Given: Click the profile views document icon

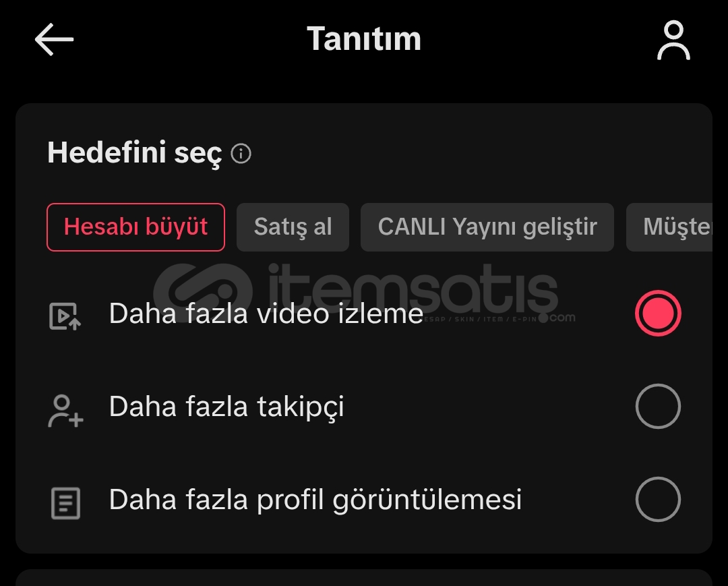Looking at the screenshot, I should pyautogui.click(x=65, y=503).
